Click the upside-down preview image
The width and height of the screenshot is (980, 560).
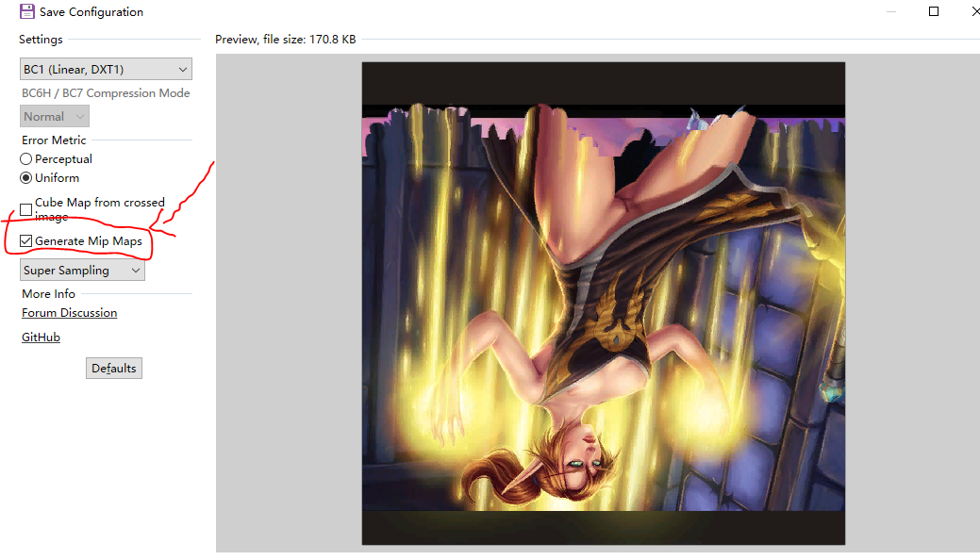point(604,304)
